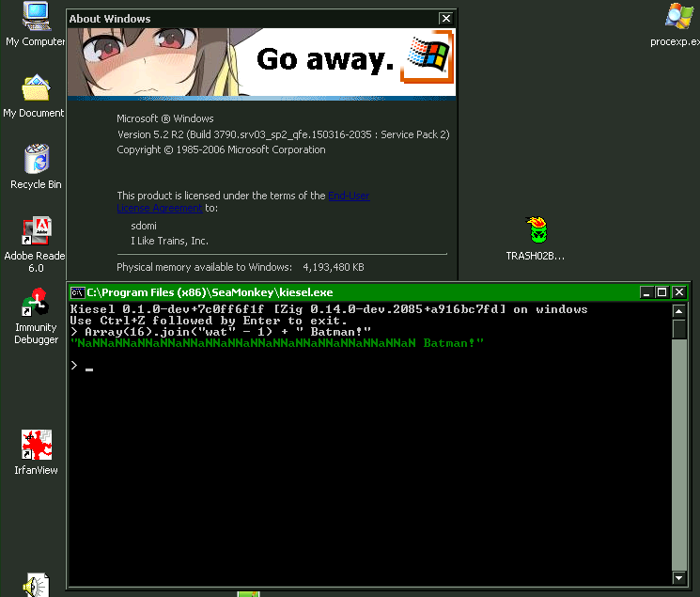Maximize the kiesel.exe console window

[661, 292]
